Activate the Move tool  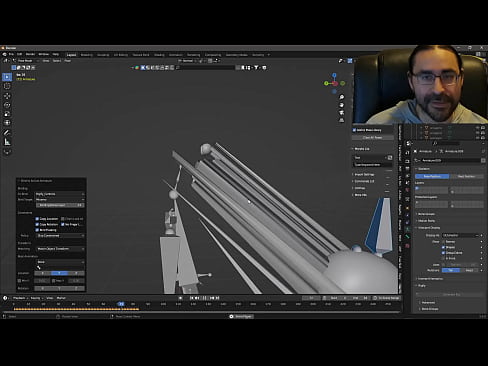tap(7, 96)
